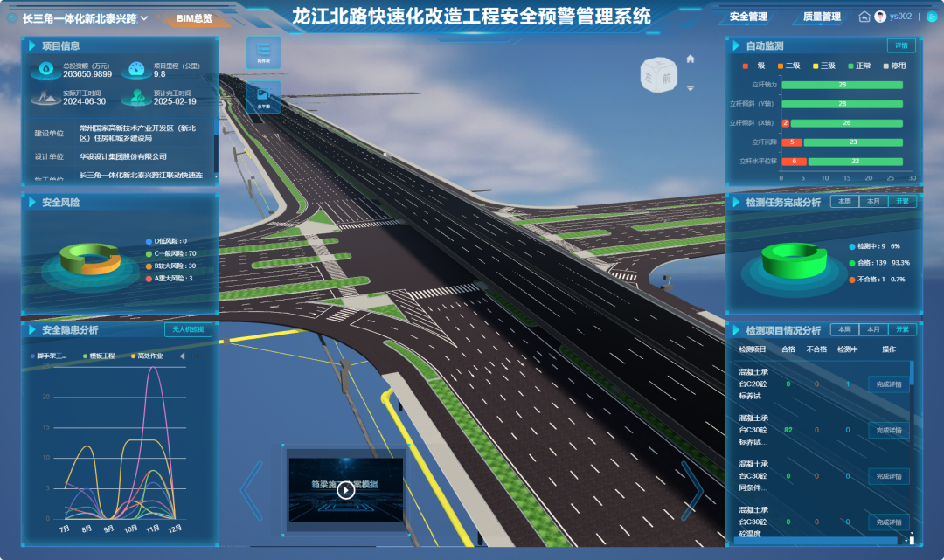Click the front face of the view cube
Image resolution: width=944 pixels, height=560 pixels.
point(667,79)
